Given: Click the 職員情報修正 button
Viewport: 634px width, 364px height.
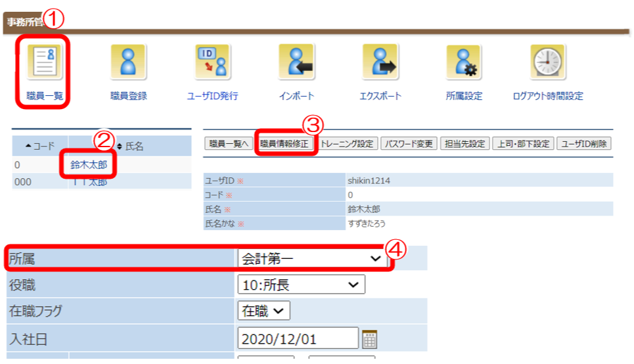Looking at the screenshot, I should (x=284, y=144).
